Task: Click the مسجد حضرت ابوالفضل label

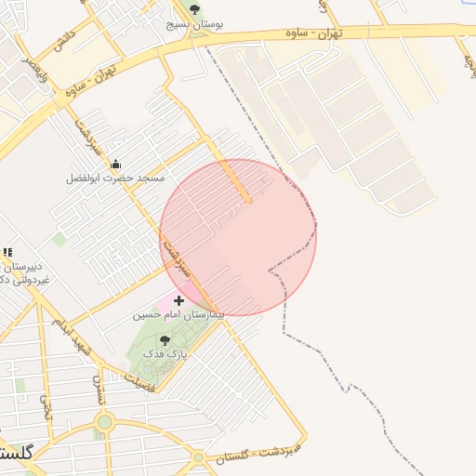Action: 115,178
